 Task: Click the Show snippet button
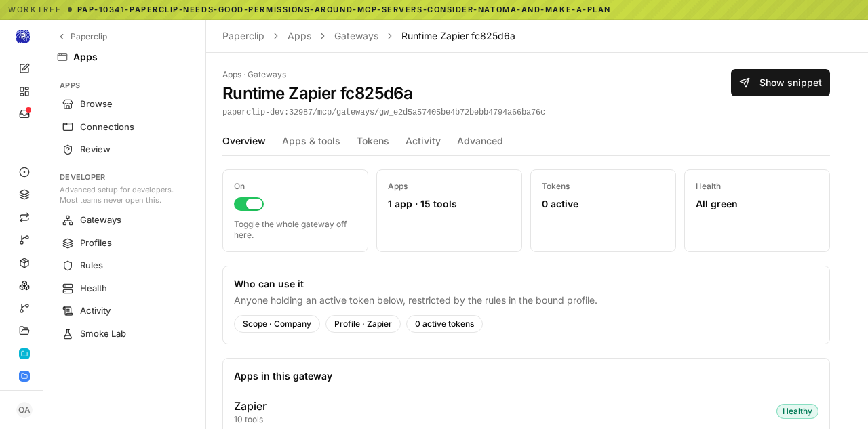pos(781,83)
